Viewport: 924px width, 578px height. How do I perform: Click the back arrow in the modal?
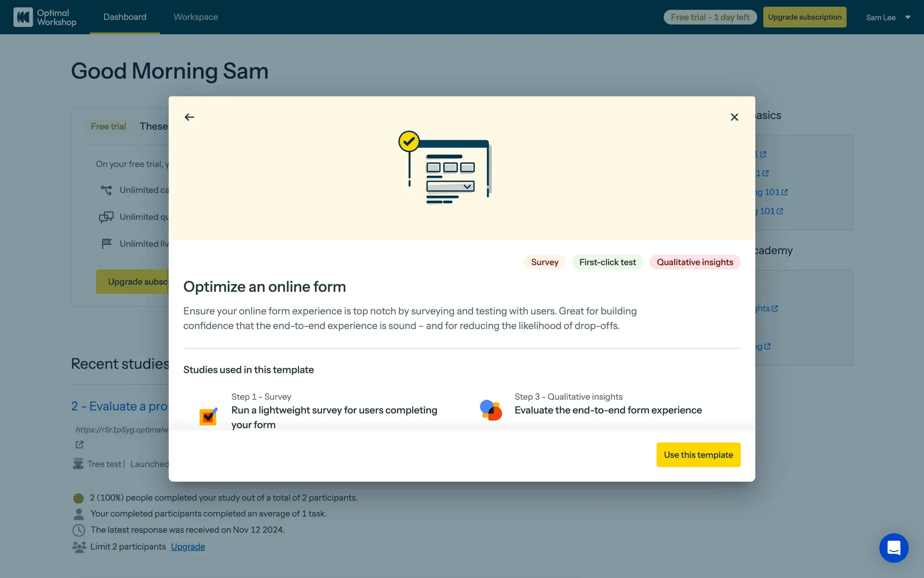coord(190,117)
